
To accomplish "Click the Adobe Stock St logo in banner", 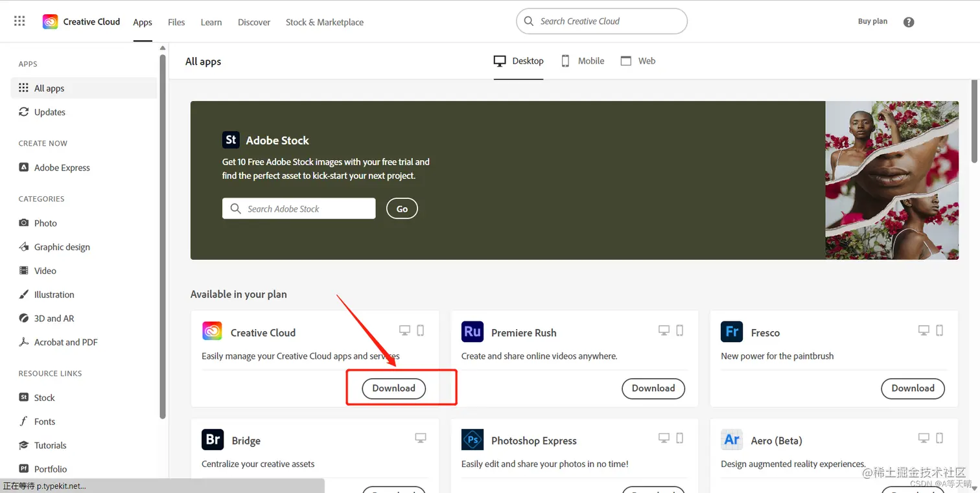I will 231,140.
